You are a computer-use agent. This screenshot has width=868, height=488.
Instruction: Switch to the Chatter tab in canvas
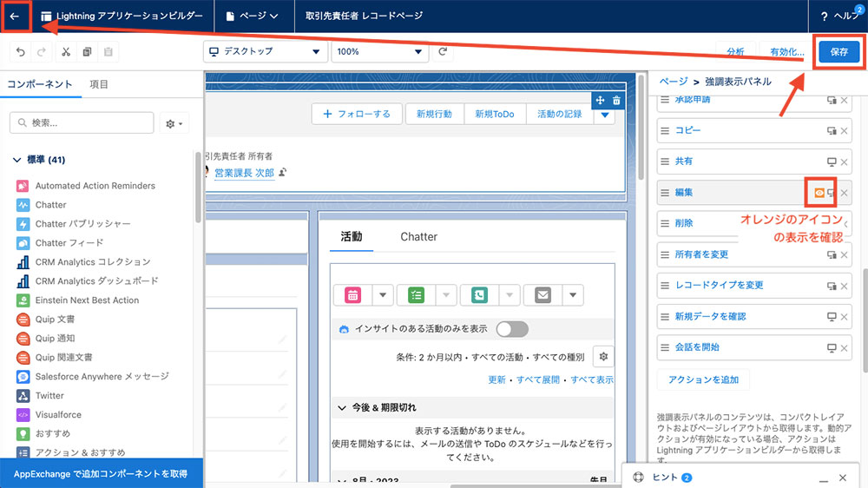coord(418,236)
